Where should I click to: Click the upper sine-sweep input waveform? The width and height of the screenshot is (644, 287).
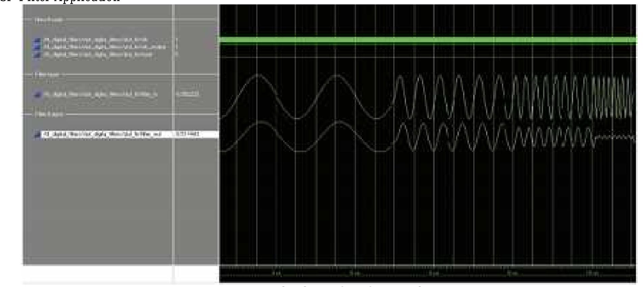coord(428,97)
